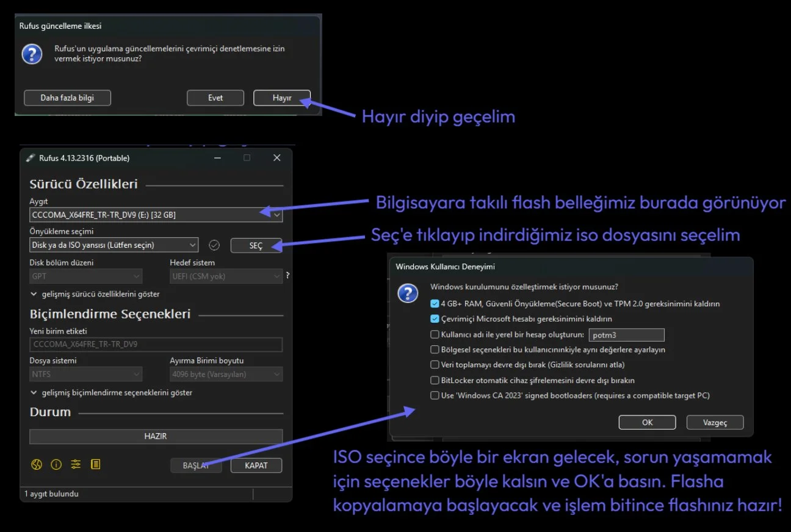Expand gelişmiş biçimlendirme seçeneklerini göster
This screenshot has height=532, width=791.
coord(111,393)
